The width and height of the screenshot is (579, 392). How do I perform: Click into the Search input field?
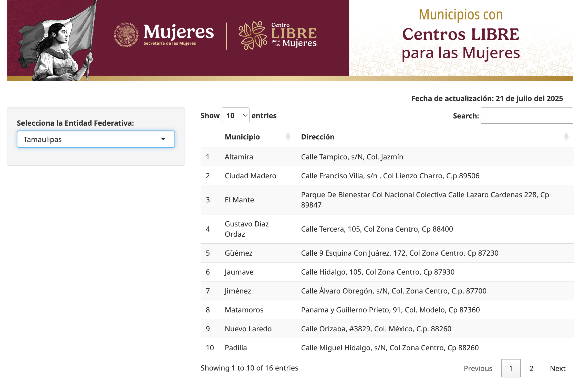click(x=527, y=116)
